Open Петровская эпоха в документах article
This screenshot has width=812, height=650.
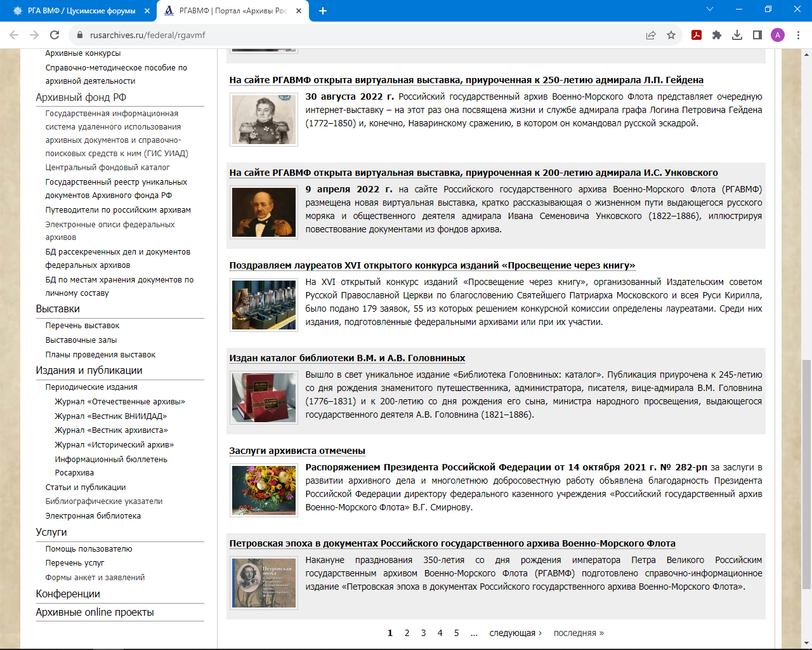click(452, 543)
